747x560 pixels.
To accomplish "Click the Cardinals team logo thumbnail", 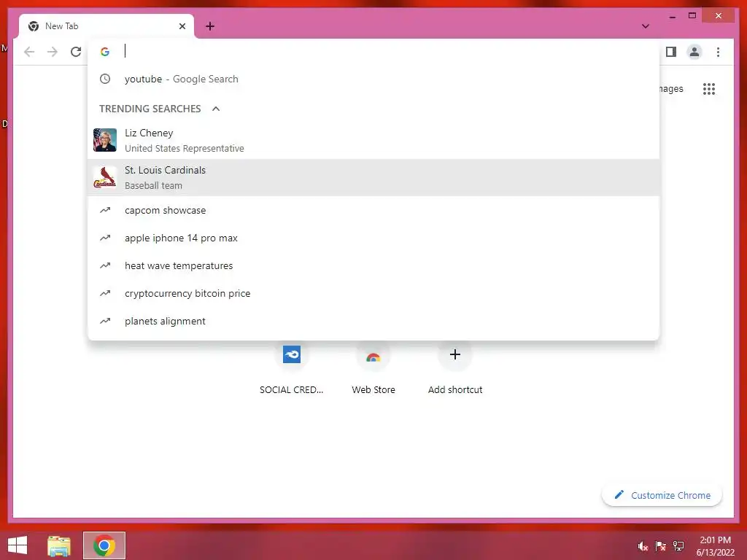I will click(105, 177).
